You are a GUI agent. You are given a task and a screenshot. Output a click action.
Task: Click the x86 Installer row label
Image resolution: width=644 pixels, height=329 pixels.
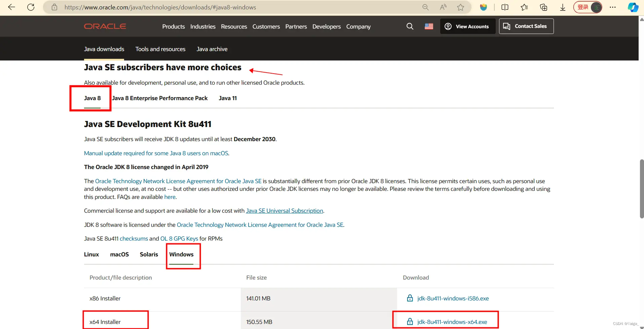105,298
